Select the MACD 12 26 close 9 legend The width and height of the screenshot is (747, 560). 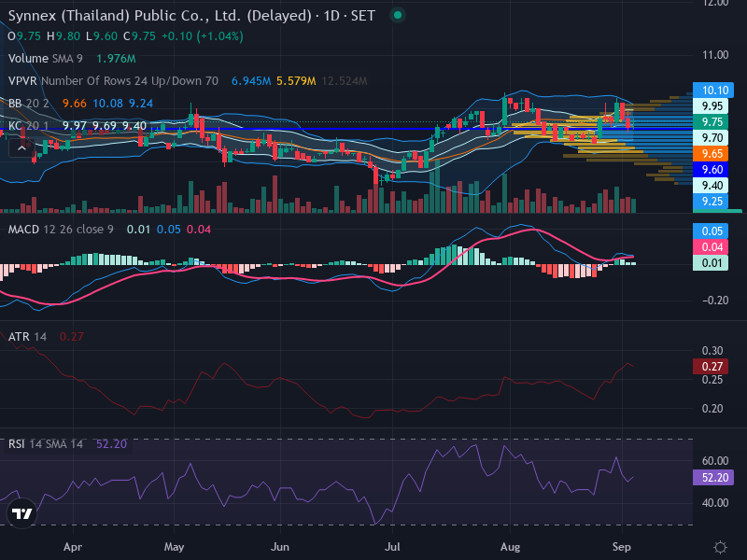pos(61,230)
